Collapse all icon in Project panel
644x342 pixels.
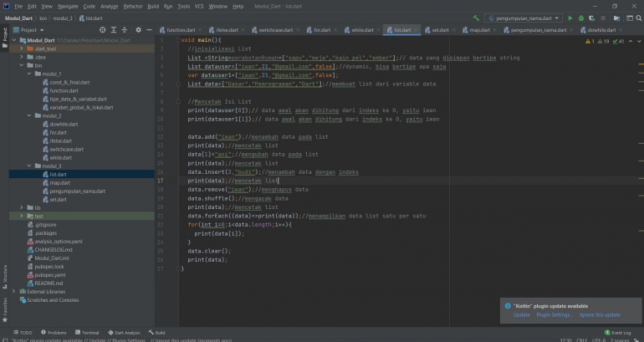click(125, 30)
